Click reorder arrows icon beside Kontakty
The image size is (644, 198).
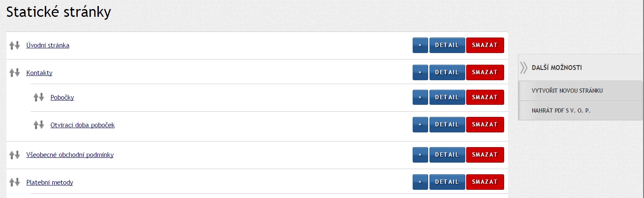pos(15,73)
